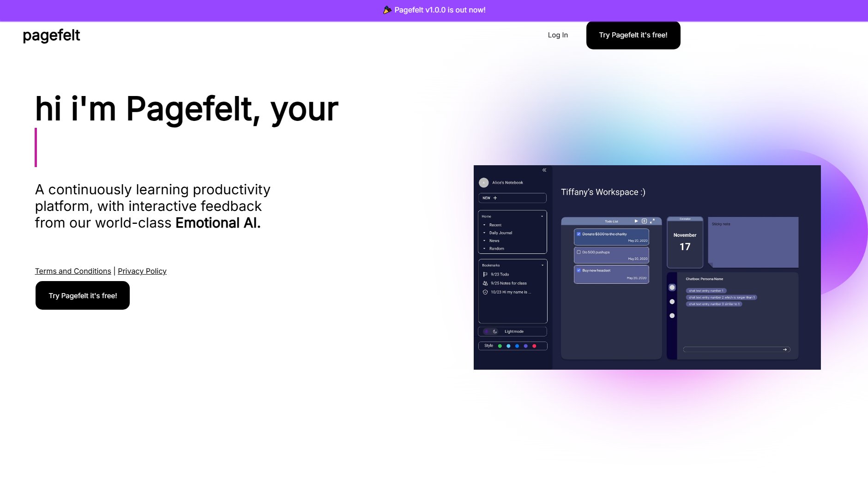Viewport: 868px width, 480px height.
Task: Select the Calendar tab on the calendar widget
Action: coord(685,219)
